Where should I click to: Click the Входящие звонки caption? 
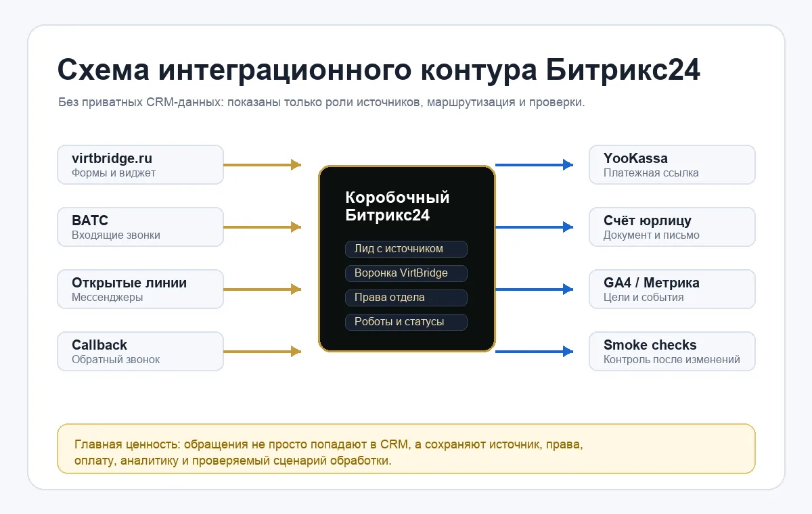click(116, 235)
